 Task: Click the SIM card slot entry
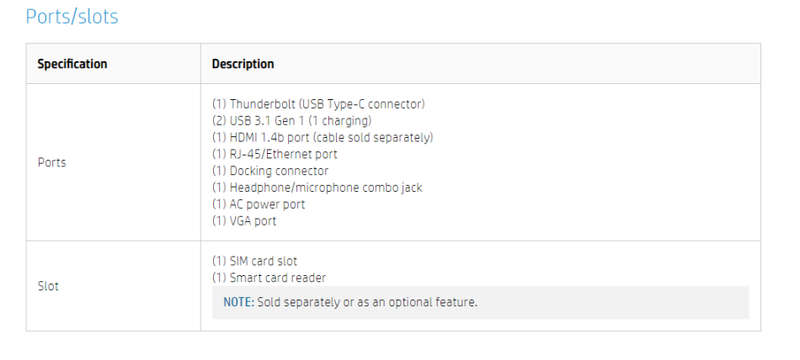(254, 261)
